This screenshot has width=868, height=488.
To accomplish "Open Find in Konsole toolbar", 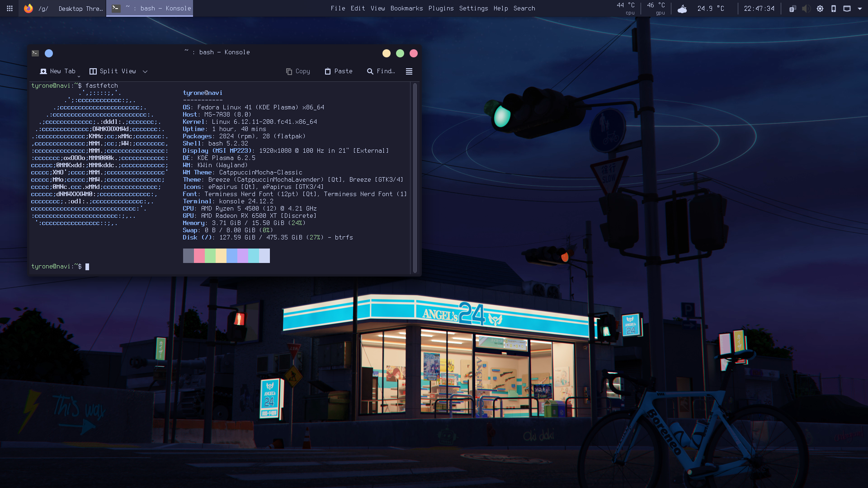I will pos(381,71).
